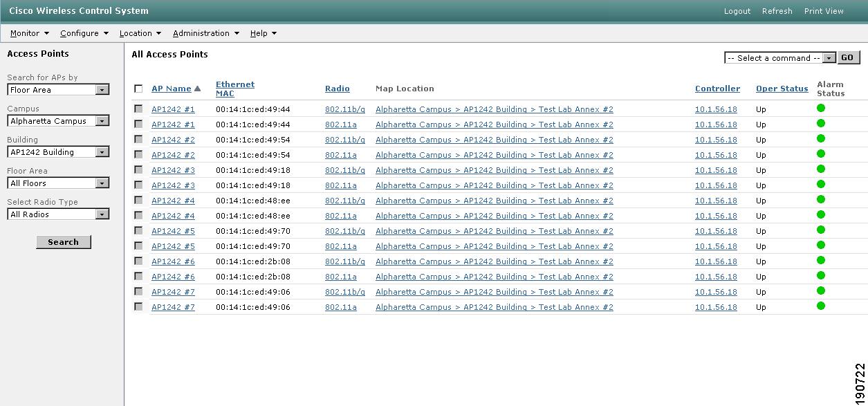The width and height of the screenshot is (868, 406).
Task: Click alarm status indicator for AP1242 #3 802.11a
Action: (x=821, y=184)
